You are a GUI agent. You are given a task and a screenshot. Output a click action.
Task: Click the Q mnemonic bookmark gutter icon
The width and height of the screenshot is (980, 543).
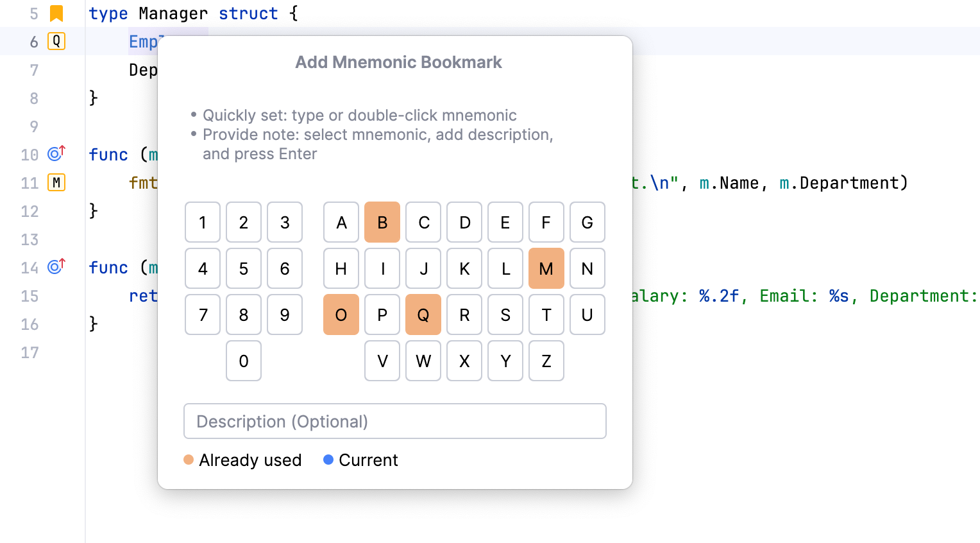[x=56, y=41]
